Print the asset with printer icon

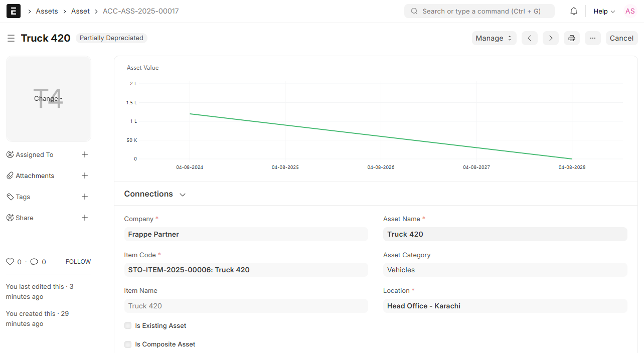coord(572,38)
